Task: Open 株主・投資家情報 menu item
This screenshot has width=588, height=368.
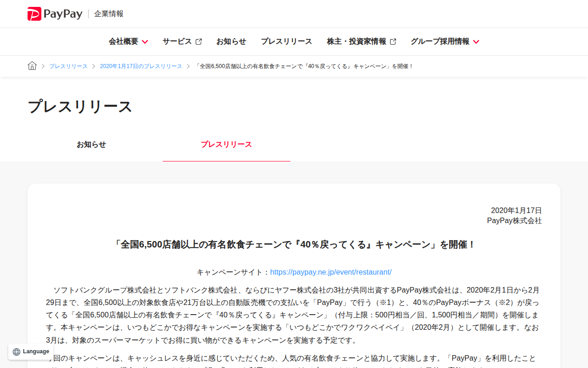Action: click(362, 41)
